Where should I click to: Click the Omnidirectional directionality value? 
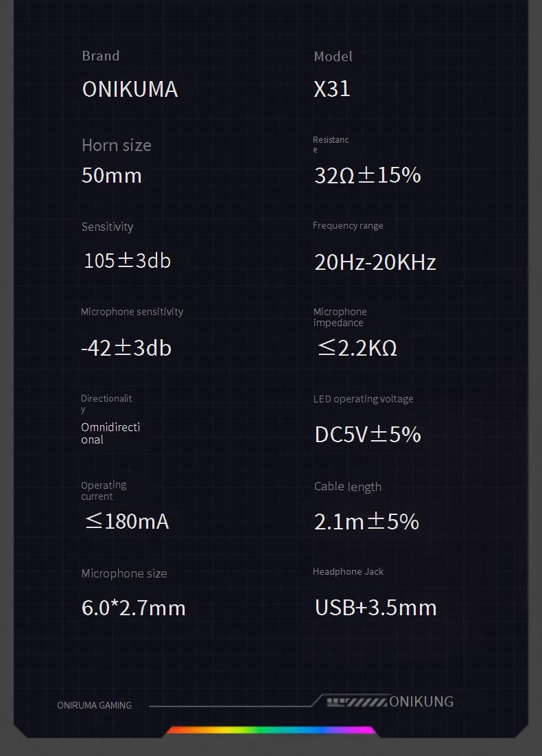click(x=110, y=433)
